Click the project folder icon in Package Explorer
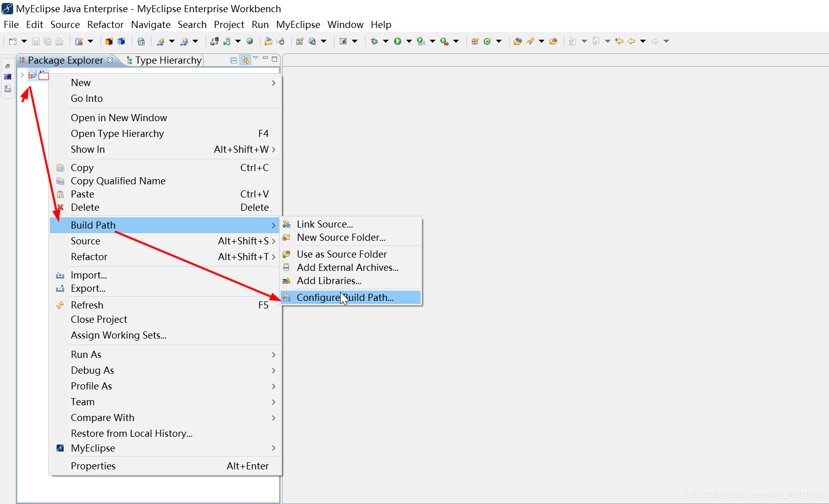Screen dimensions: 829x504 click(32, 75)
